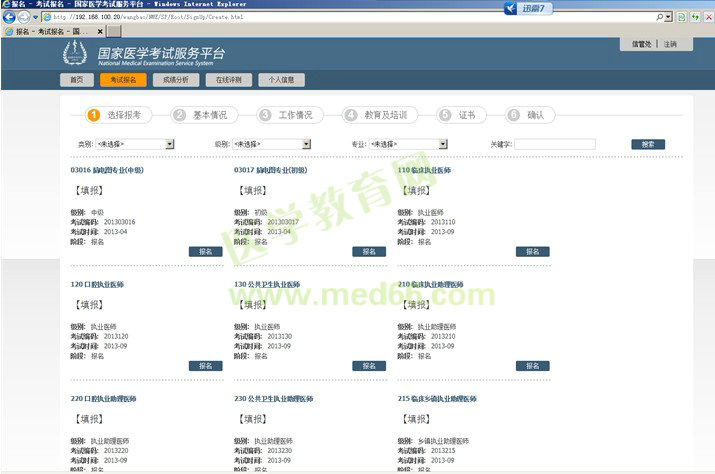Image resolution: width=715 pixels, height=474 pixels.
Task: Click step 5 circle 证书
Action: pyautogui.click(x=444, y=115)
